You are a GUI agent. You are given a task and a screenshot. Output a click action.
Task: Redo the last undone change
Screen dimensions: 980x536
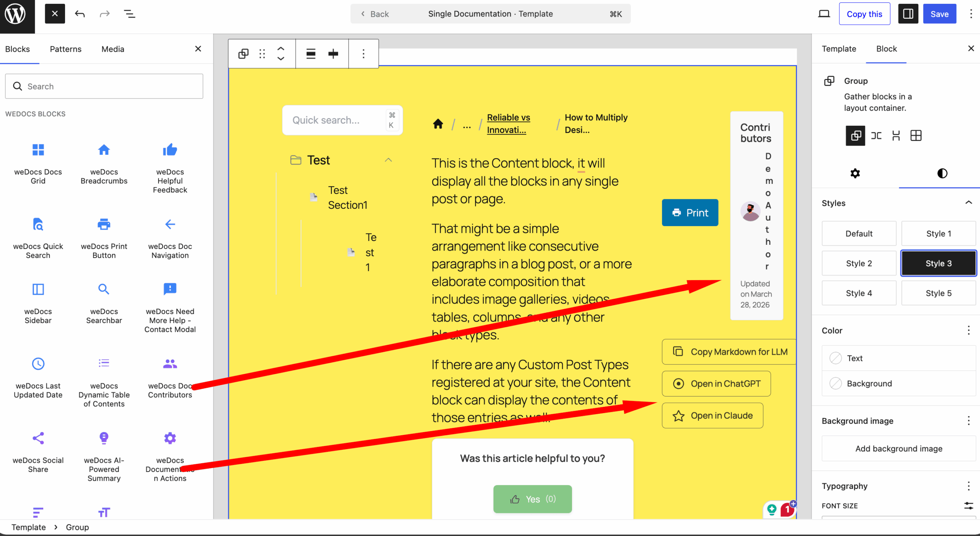[x=105, y=14]
